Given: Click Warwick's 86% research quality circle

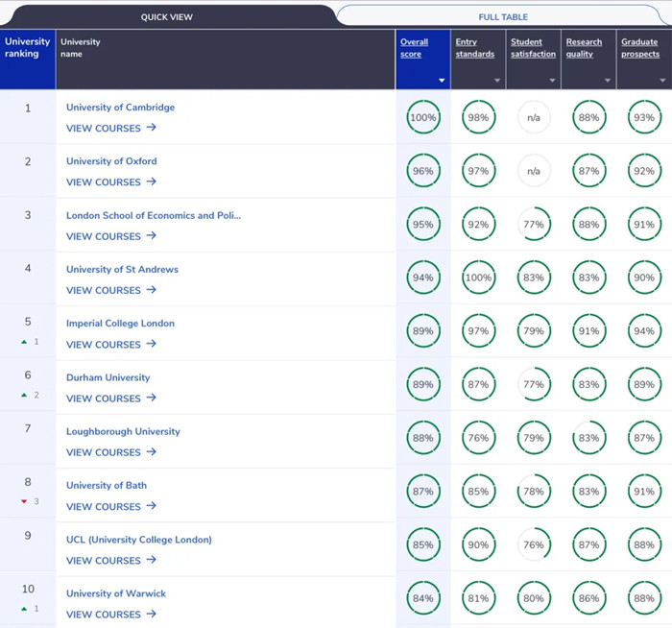Looking at the screenshot, I should point(588,598).
